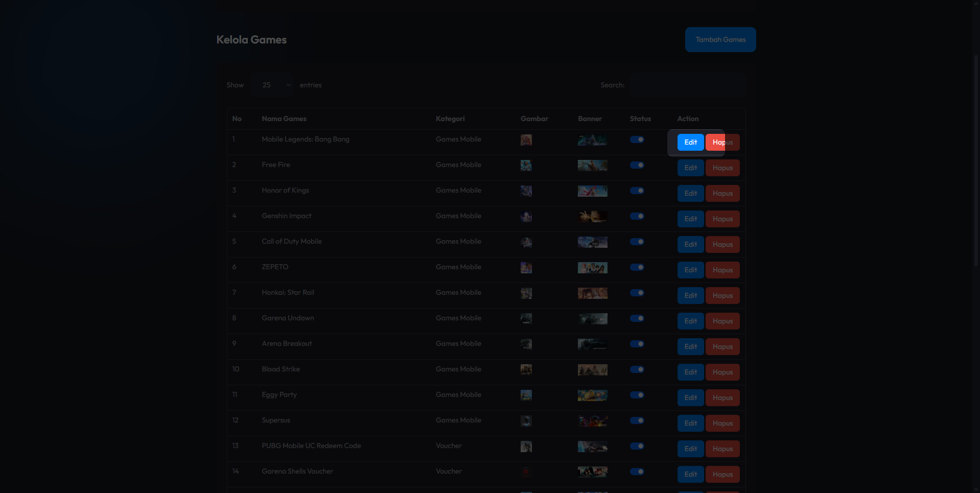View Supersus banner thumbnail

[x=592, y=421]
